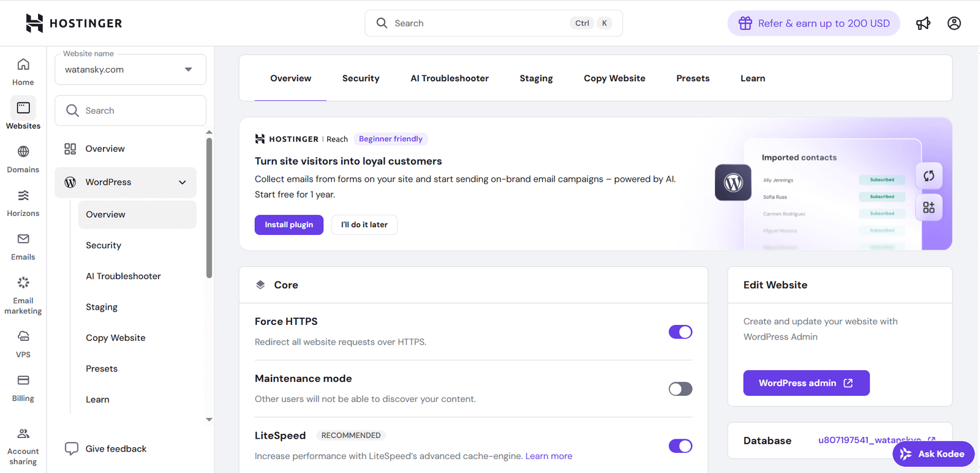The width and height of the screenshot is (980, 473).
Task: Click the Hostinger logo
Action: point(73,23)
